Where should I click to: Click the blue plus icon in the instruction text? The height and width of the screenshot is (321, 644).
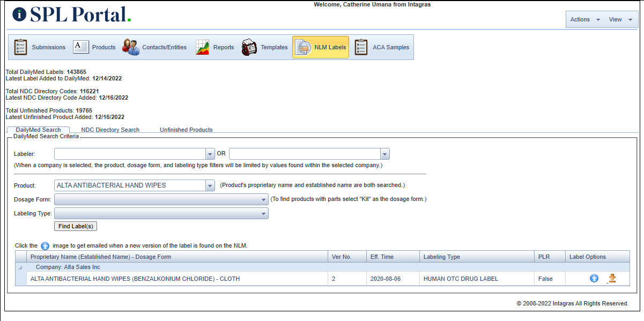tap(45, 246)
